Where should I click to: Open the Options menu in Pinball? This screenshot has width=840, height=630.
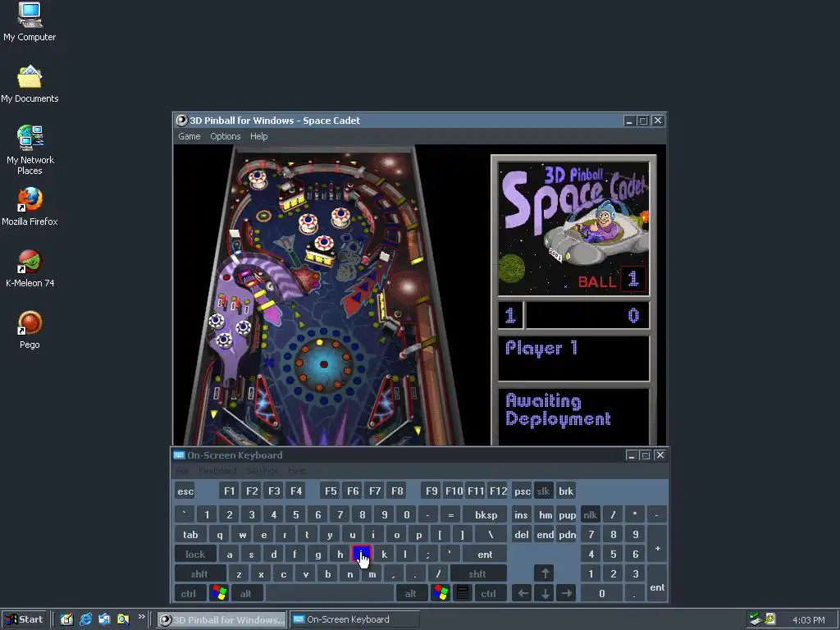(x=225, y=136)
